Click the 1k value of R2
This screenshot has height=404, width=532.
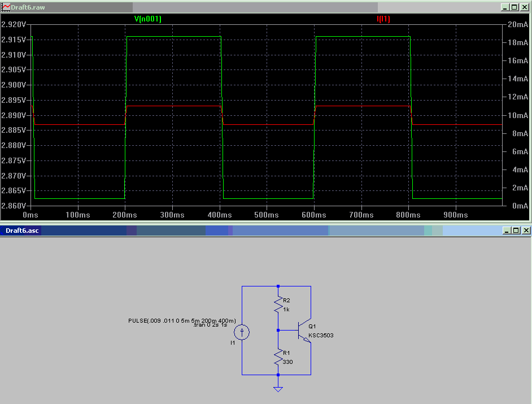pyautogui.click(x=286, y=310)
